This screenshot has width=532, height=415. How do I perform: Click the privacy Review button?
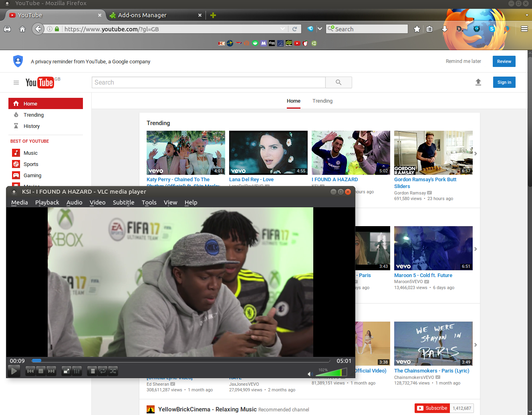pyautogui.click(x=504, y=61)
